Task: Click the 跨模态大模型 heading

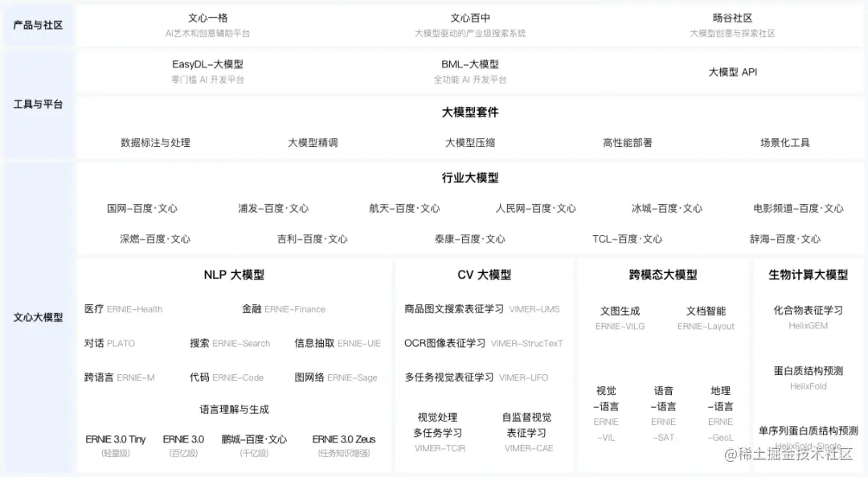Action: pyautogui.click(x=663, y=275)
